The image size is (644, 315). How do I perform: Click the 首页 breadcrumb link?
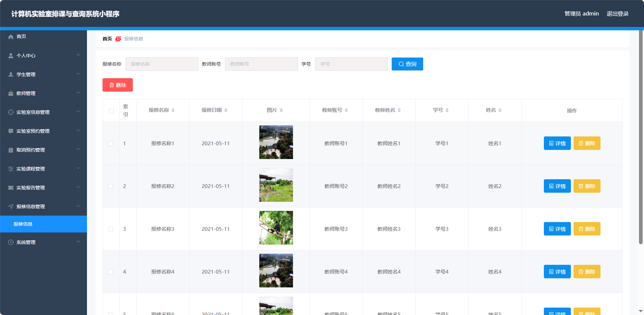tap(107, 39)
